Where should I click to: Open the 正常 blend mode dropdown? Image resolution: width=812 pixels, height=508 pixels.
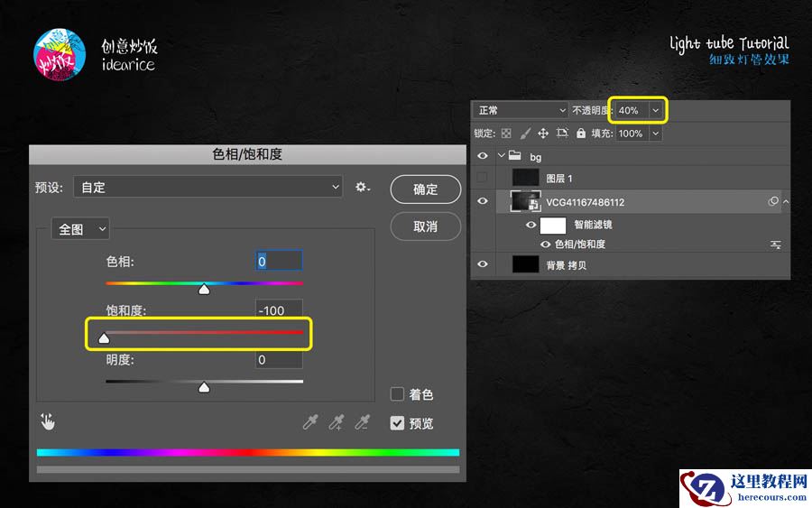pos(521,110)
